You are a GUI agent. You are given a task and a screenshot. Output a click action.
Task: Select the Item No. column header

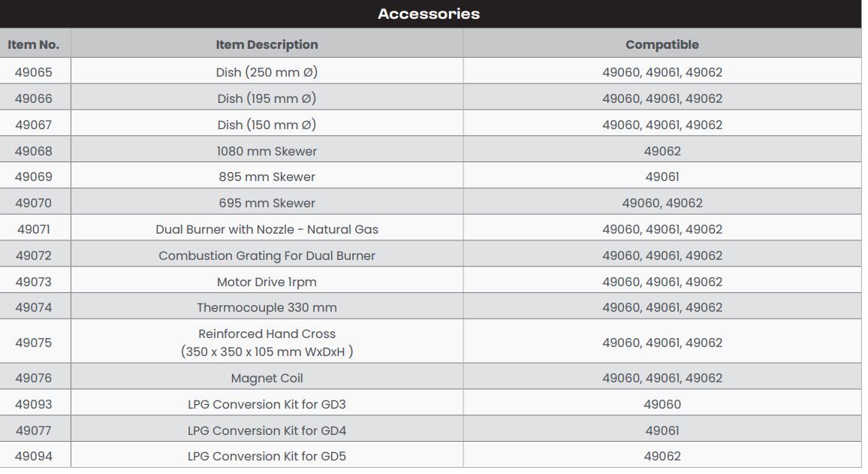33,44
